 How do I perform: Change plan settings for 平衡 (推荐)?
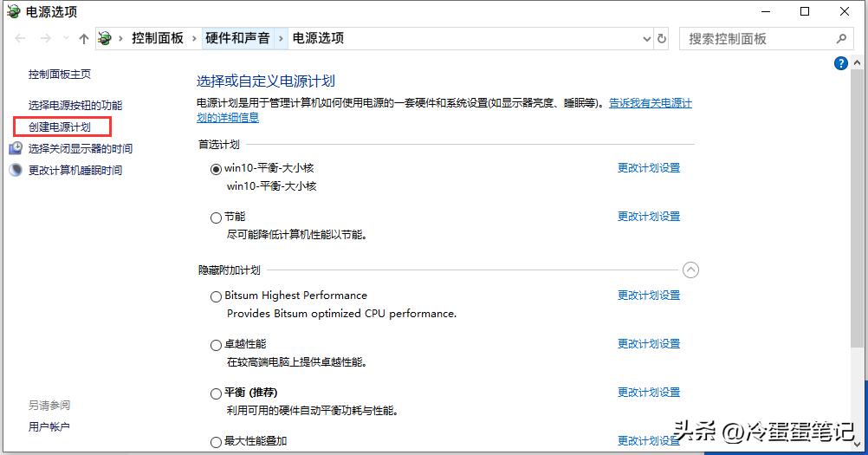[649, 393]
